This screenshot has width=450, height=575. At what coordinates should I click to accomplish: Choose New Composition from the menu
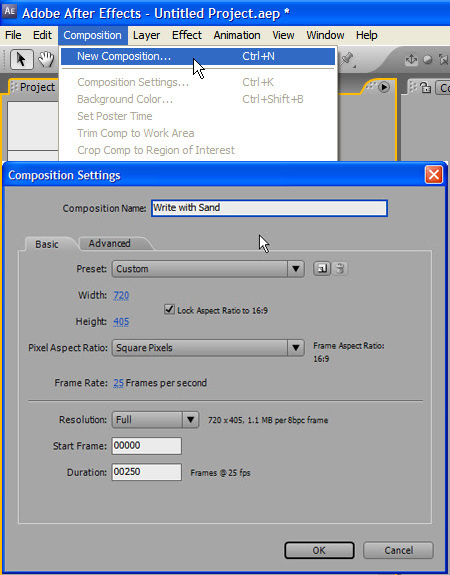pyautogui.click(x=198, y=56)
